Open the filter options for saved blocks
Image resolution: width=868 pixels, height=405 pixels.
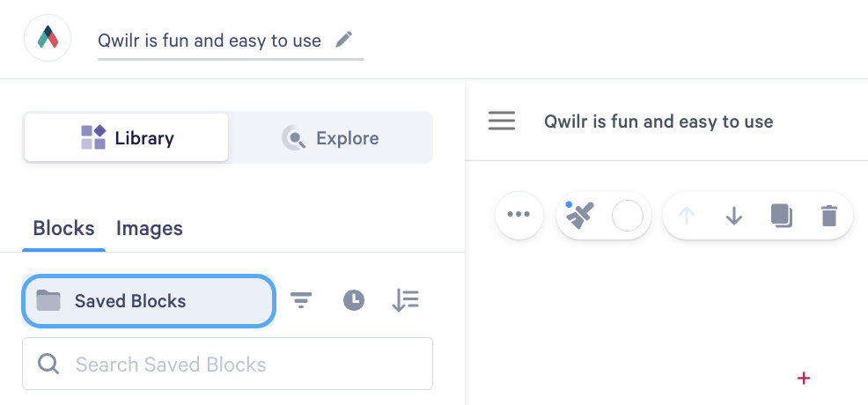tap(301, 300)
